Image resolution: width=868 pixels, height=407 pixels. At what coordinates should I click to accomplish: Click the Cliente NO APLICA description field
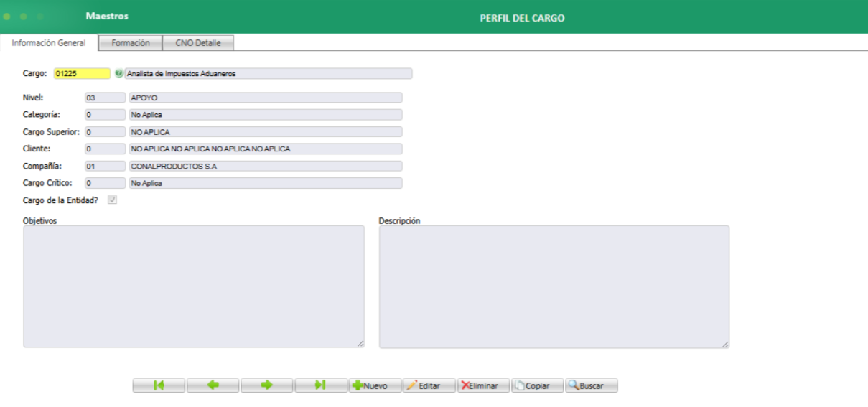(x=265, y=149)
